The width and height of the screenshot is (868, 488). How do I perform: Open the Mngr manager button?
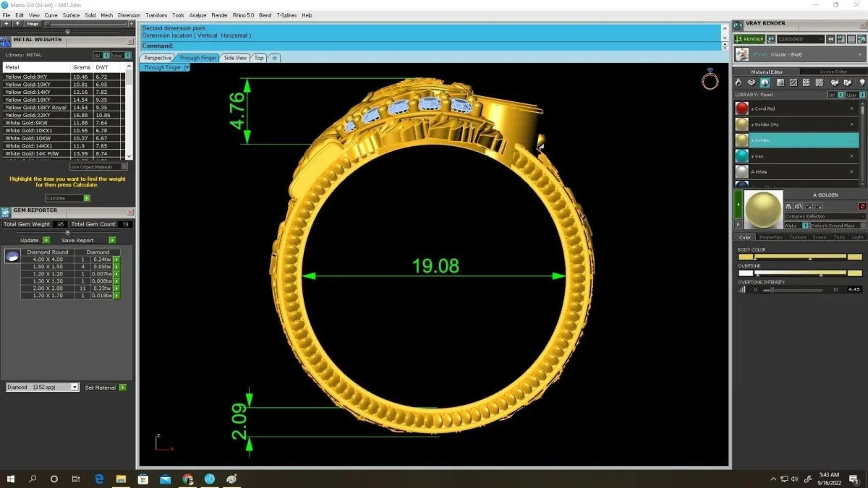point(33,23)
